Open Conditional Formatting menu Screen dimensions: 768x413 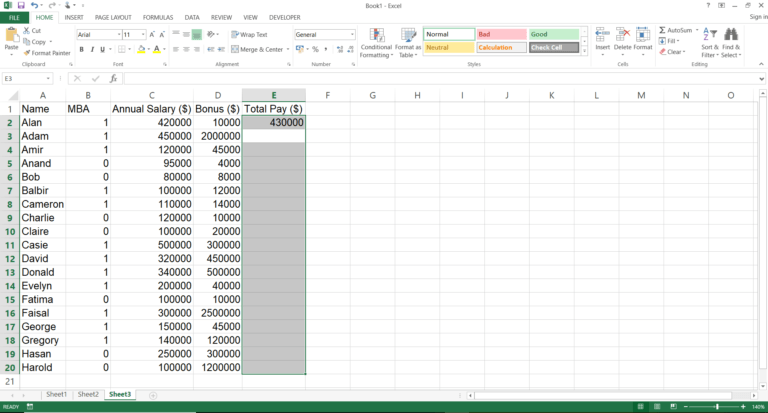(x=376, y=43)
